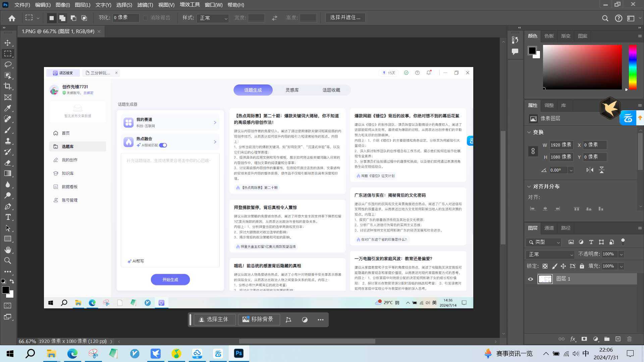
Task: Open the rotation angle dropdown
Action: tap(571, 170)
